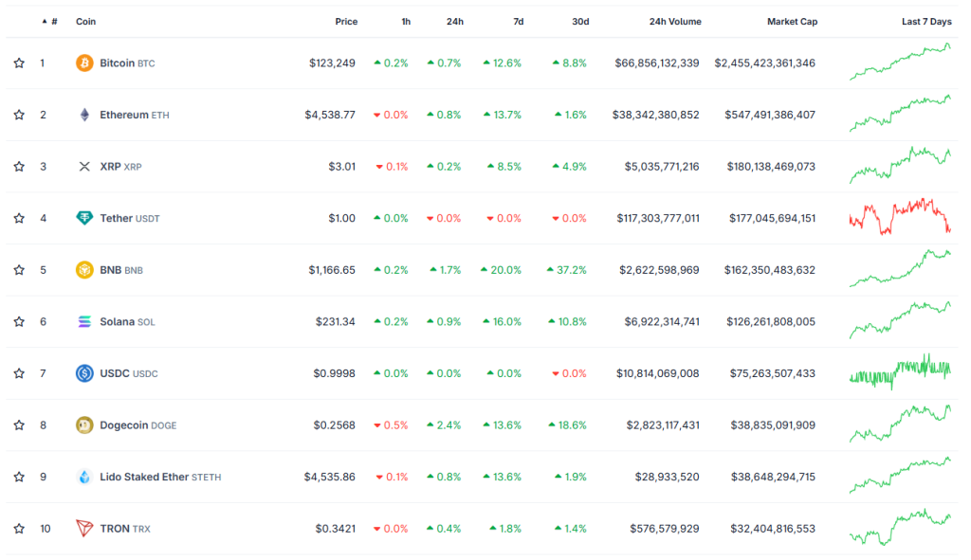Click the XRP logo icon

tap(84, 167)
